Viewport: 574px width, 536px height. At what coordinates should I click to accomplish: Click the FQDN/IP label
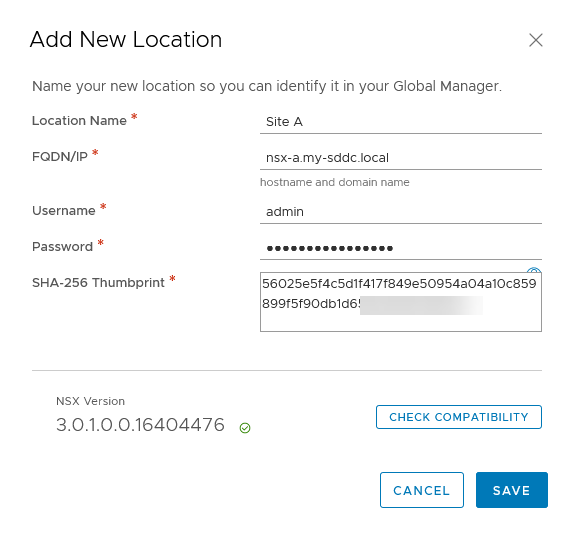point(60,157)
